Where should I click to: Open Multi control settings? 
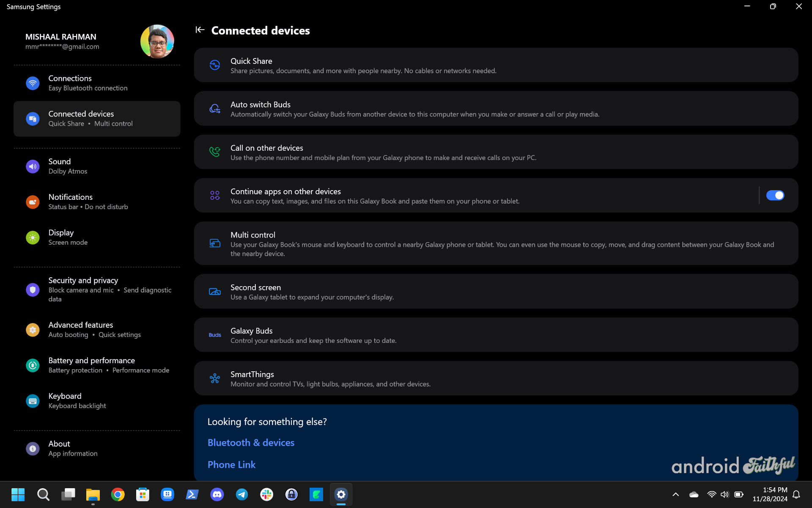click(x=496, y=243)
